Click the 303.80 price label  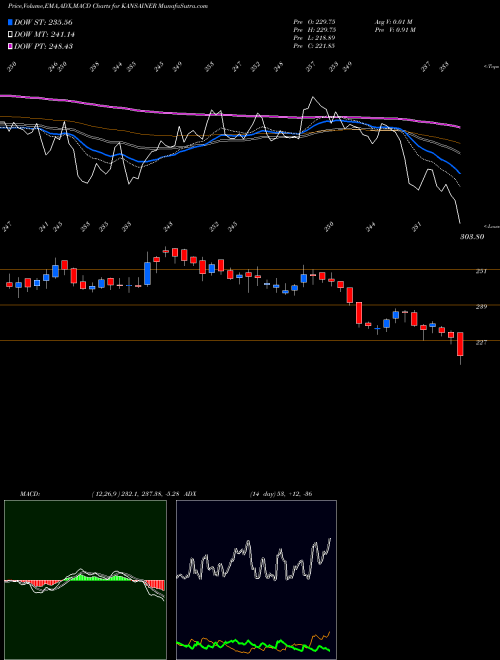click(472, 237)
